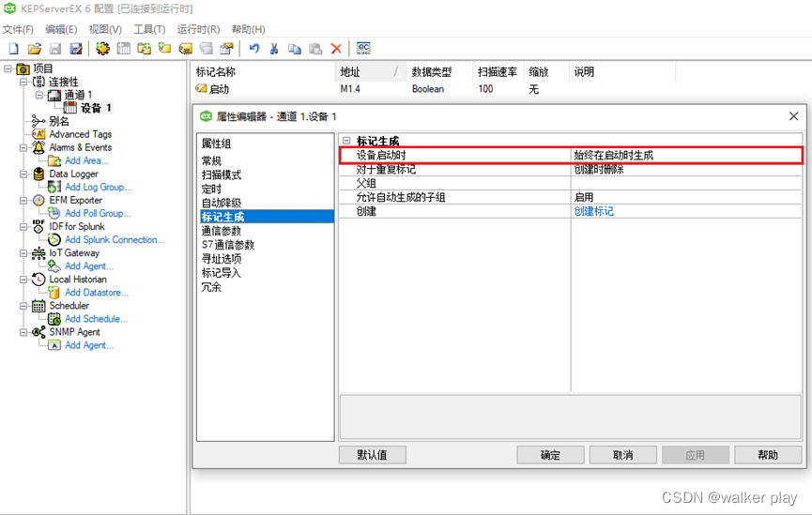Click the Duplicate Tag toolbar icon
Image resolution: width=812 pixels, height=515 pixels.
click(x=207, y=49)
